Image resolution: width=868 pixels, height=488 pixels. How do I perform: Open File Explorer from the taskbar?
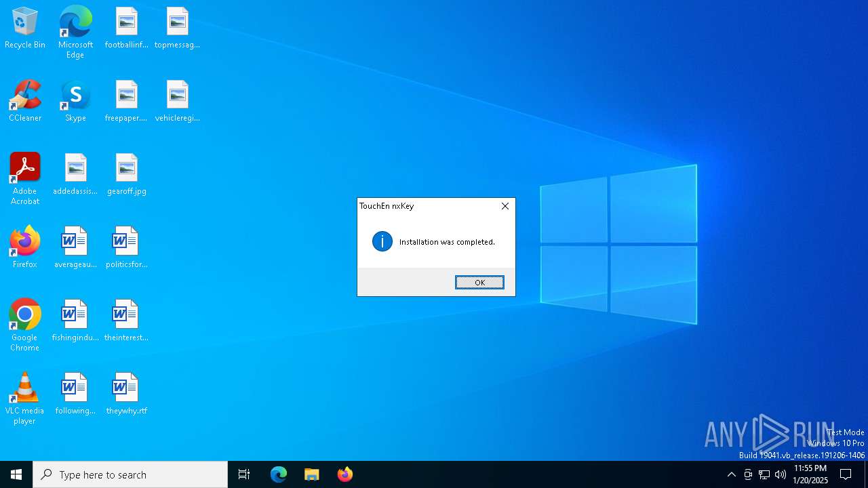coord(312,474)
